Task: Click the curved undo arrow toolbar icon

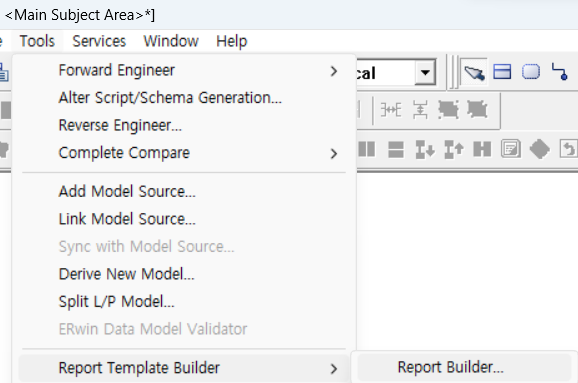Action: click(x=568, y=149)
